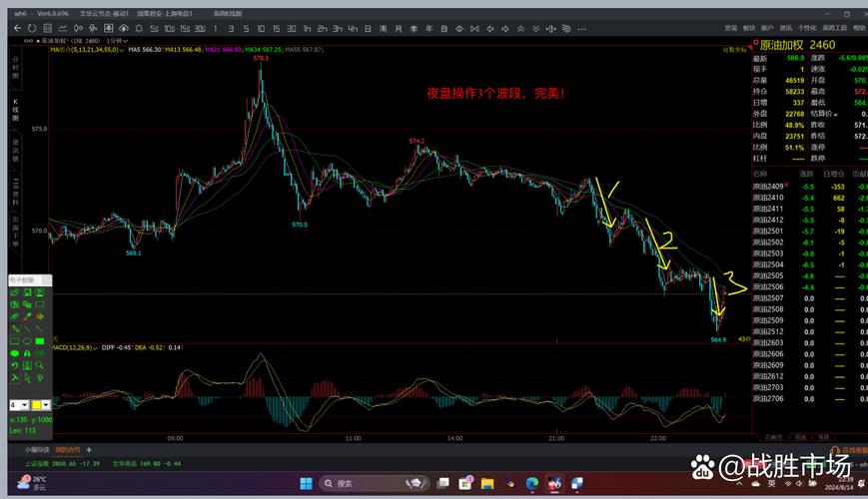The height and width of the screenshot is (499, 868).
Task: Select the filled green rectangle tool
Action: (40, 341)
